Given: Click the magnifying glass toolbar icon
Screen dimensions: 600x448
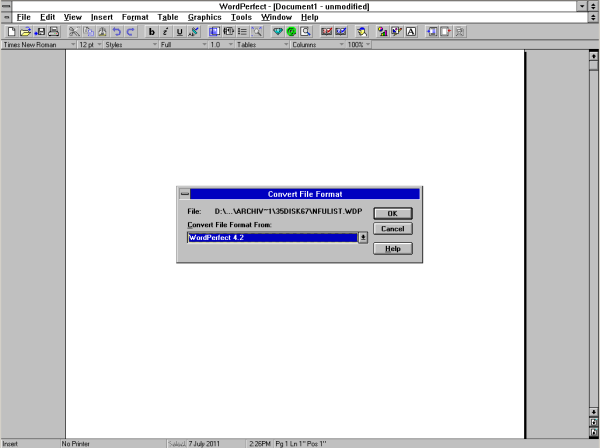Looking at the screenshot, I should 306,32.
